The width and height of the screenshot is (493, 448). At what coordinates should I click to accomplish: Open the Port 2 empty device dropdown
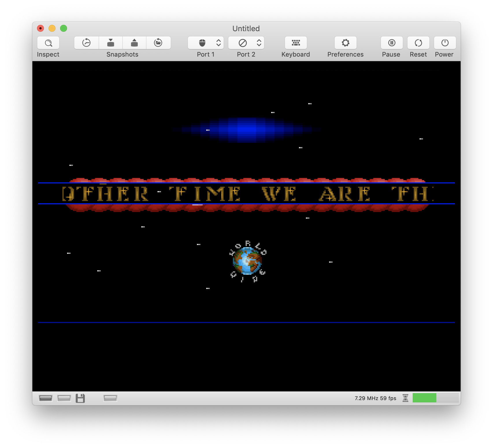pos(246,43)
